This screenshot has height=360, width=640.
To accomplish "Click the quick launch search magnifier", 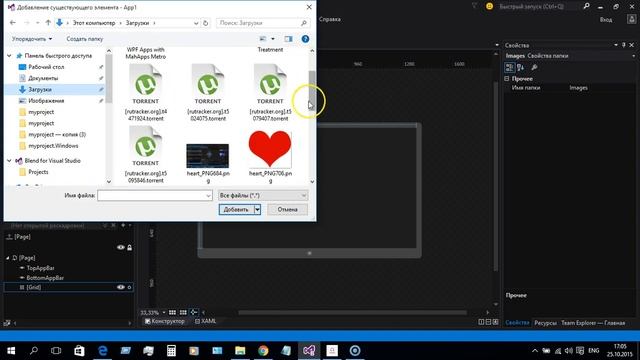I will (x=586, y=6).
